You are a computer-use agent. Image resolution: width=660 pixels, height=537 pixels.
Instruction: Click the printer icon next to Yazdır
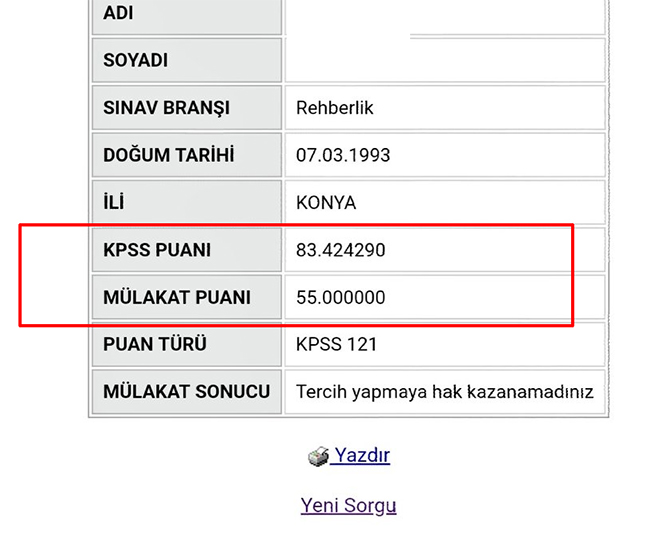[x=318, y=457]
